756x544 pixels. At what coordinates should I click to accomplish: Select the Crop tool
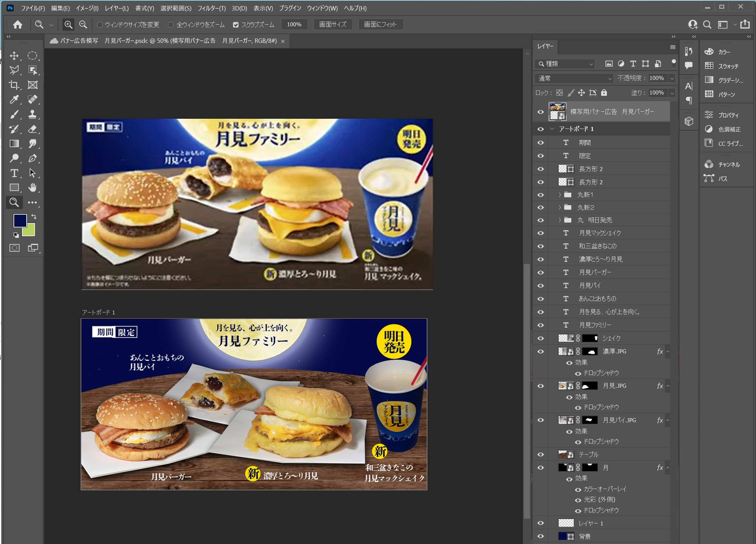[14, 85]
